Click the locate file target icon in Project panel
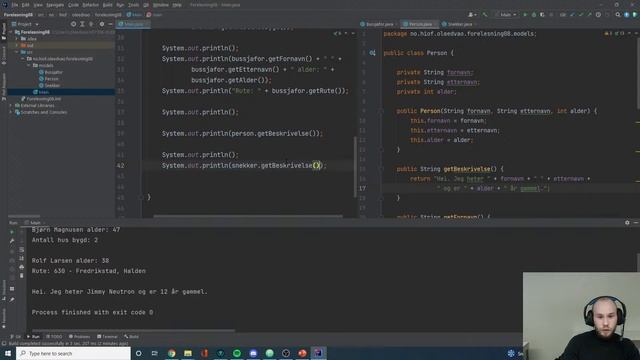This screenshot has height=360, width=640. [73, 24]
